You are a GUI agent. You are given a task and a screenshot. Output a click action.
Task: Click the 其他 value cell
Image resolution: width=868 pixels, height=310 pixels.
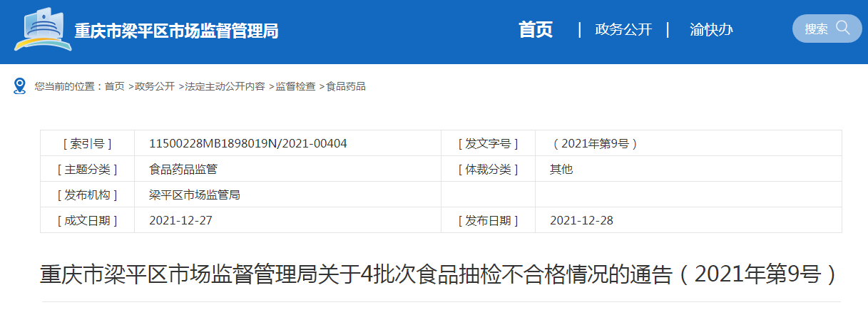[x=688, y=169]
